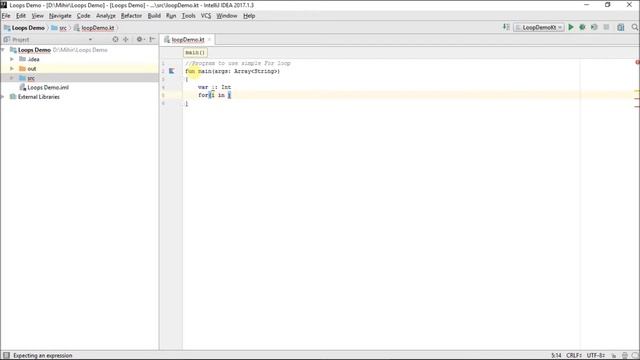Change CRLF line separator in status bar

pyautogui.click(x=574, y=356)
